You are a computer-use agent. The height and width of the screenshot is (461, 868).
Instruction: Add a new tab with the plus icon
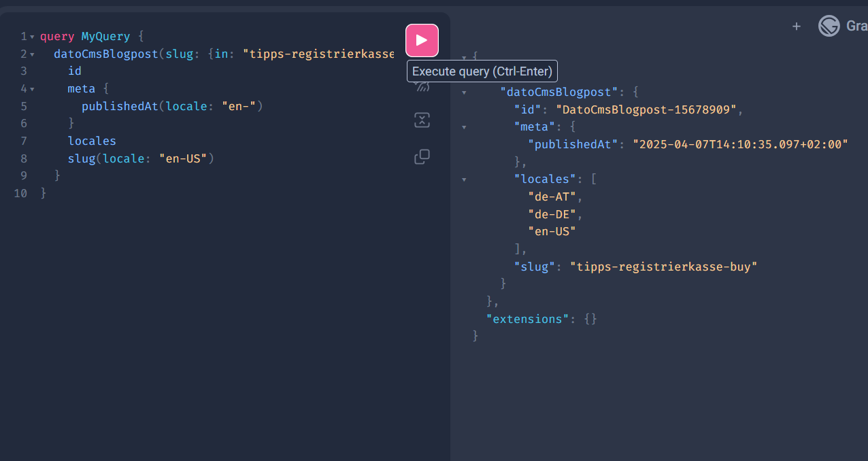(797, 27)
